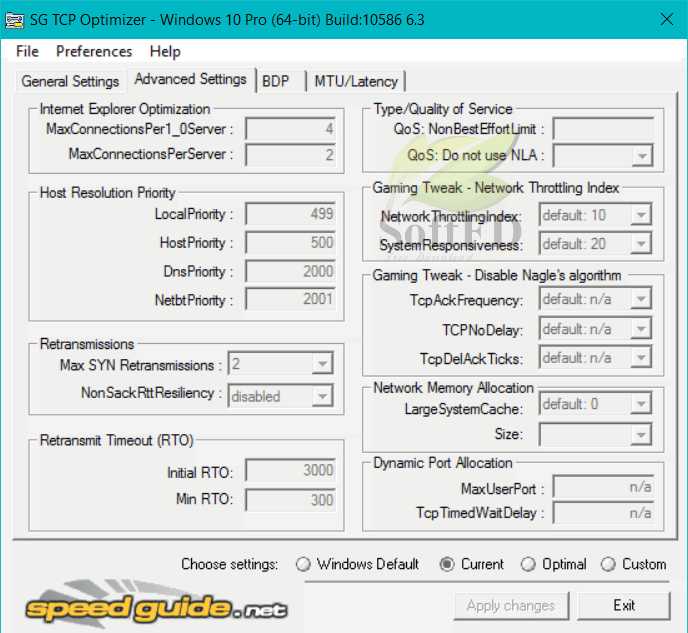The image size is (688, 633).
Task: Switch to the BDP tab
Action: 280,81
